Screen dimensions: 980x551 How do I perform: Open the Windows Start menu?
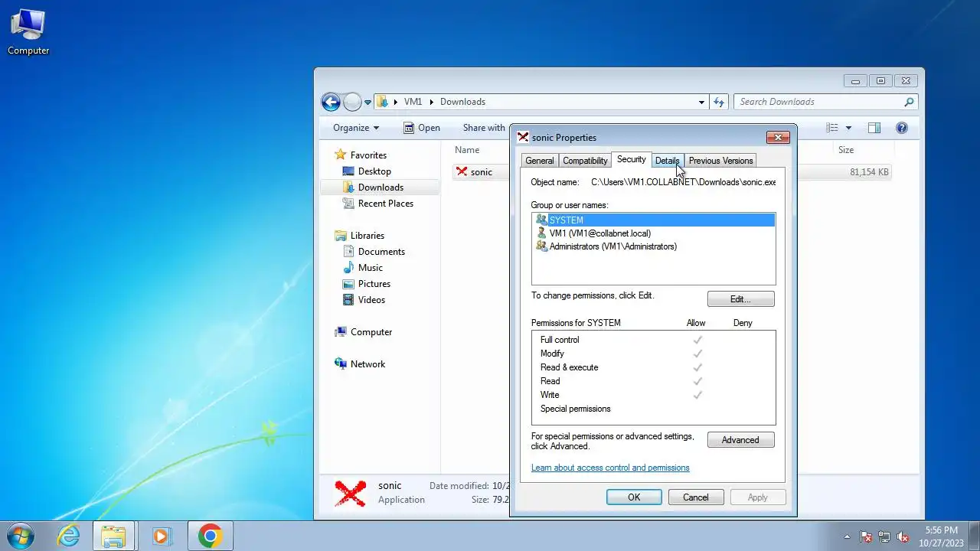pyautogui.click(x=19, y=536)
